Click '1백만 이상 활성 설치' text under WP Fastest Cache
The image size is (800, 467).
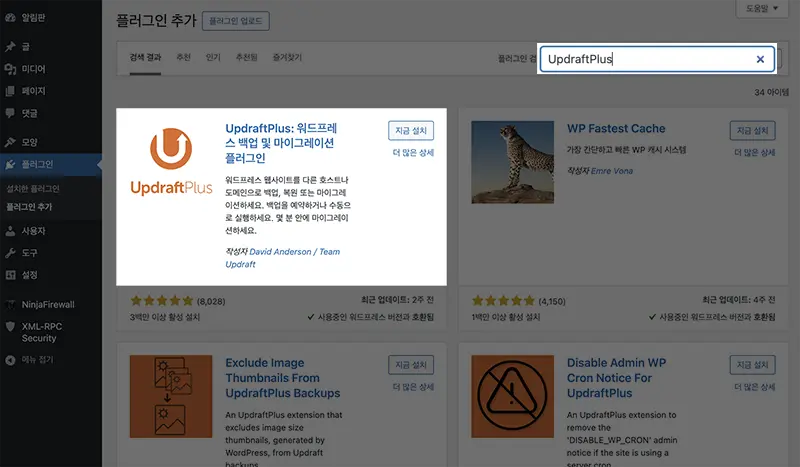click(506, 317)
